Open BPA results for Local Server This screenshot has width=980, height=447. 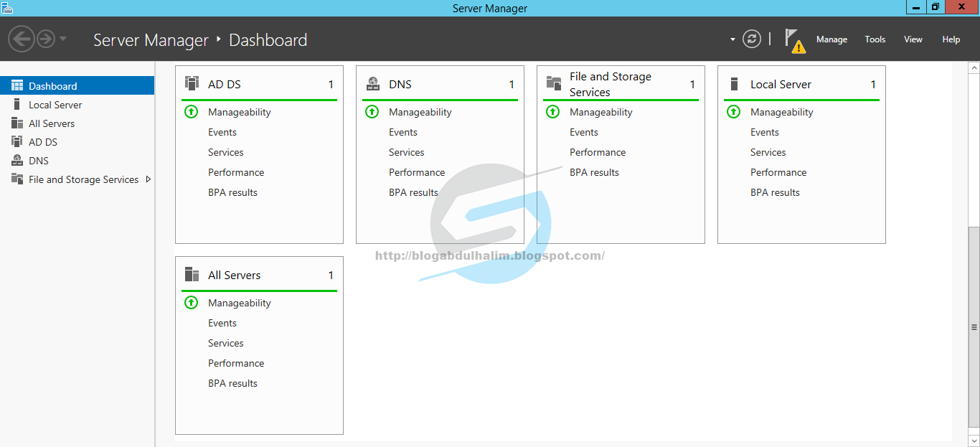coord(775,192)
